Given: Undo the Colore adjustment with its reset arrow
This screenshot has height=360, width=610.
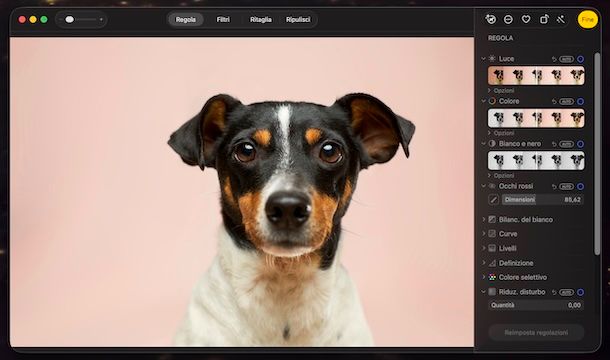Looking at the screenshot, I should click(554, 102).
